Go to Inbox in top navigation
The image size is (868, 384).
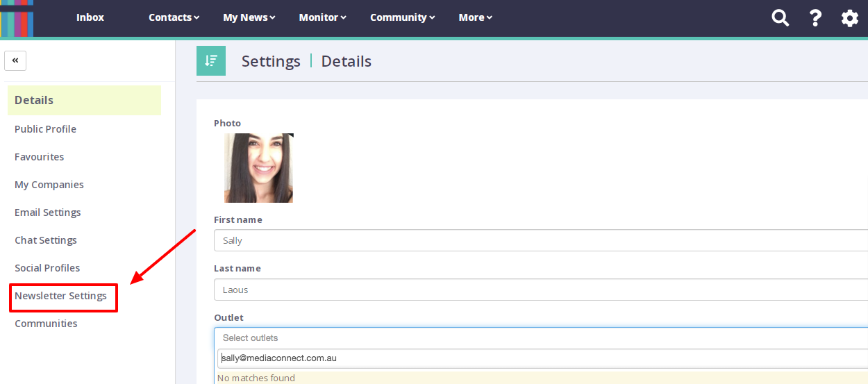tap(90, 17)
